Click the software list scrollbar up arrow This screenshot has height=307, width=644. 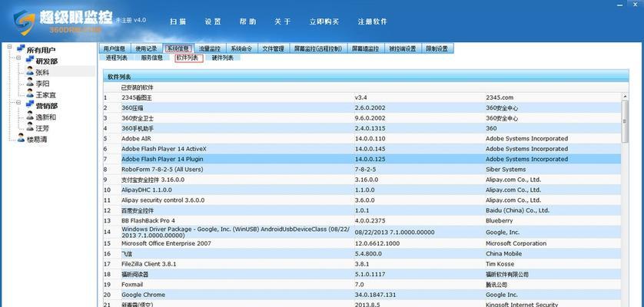[625, 97]
